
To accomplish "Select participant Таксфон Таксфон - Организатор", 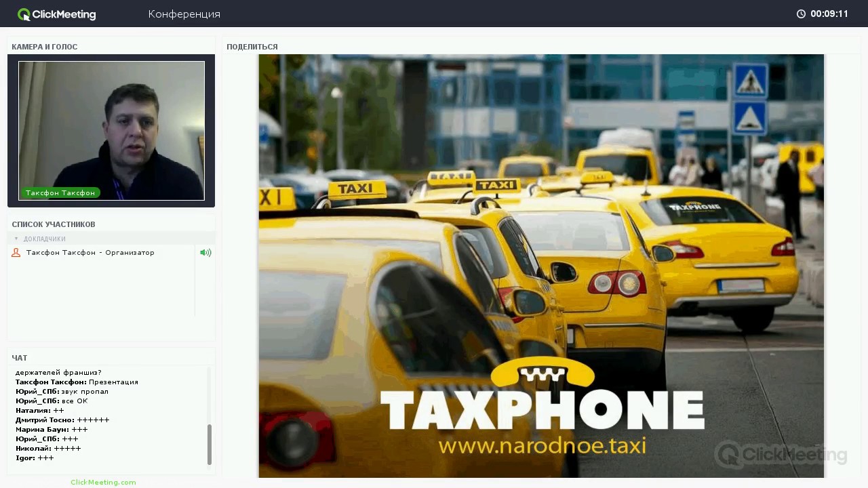I will (x=90, y=253).
